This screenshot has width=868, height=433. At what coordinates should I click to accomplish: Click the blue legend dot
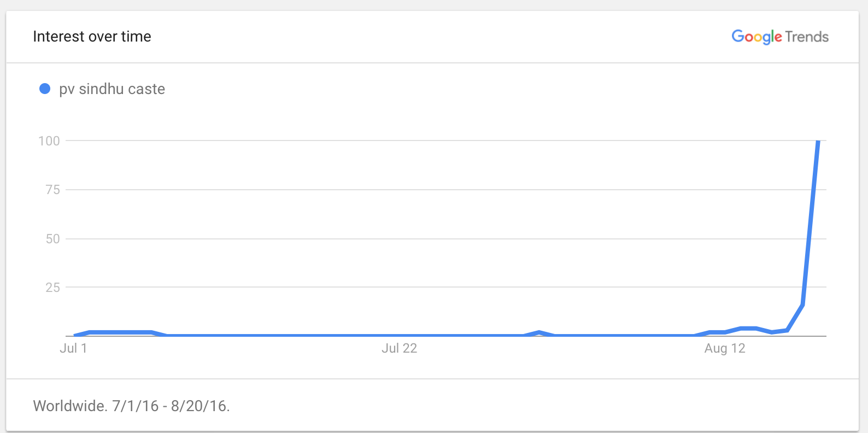point(45,89)
